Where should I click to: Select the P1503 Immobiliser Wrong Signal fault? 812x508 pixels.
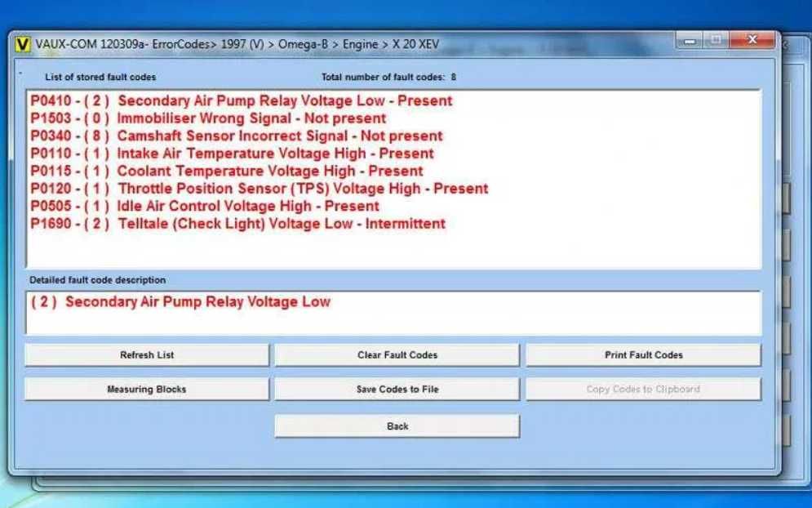click(208, 118)
